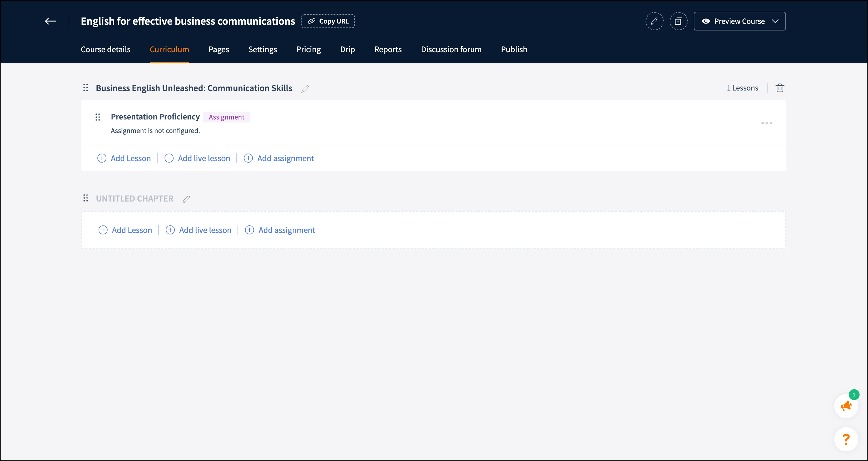The height and width of the screenshot is (461, 868).
Task: Add live lesson in Untitled Chapter
Action: (x=199, y=230)
